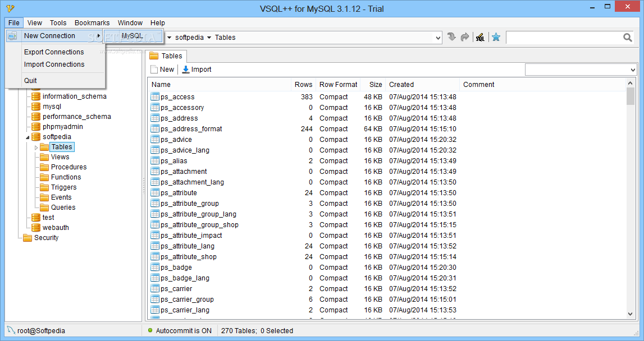
Task: Click the New Connection menu icon
Action: 13,36
